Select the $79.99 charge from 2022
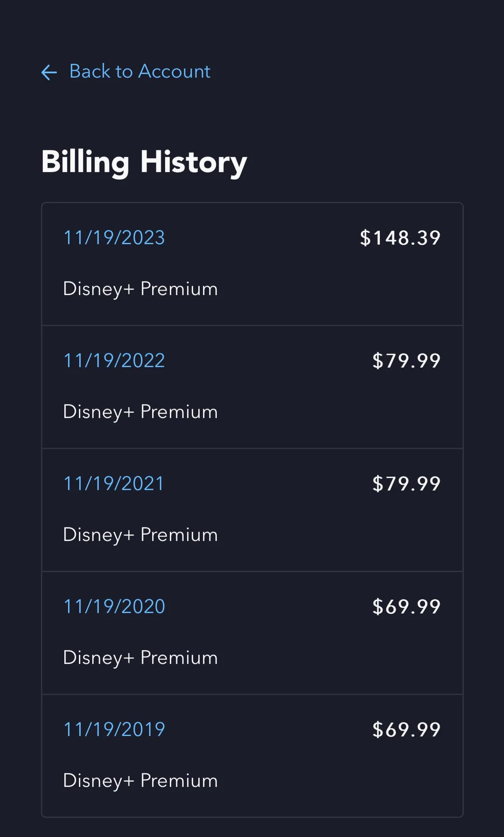The height and width of the screenshot is (837, 504). pyautogui.click(x=406, y=361)
